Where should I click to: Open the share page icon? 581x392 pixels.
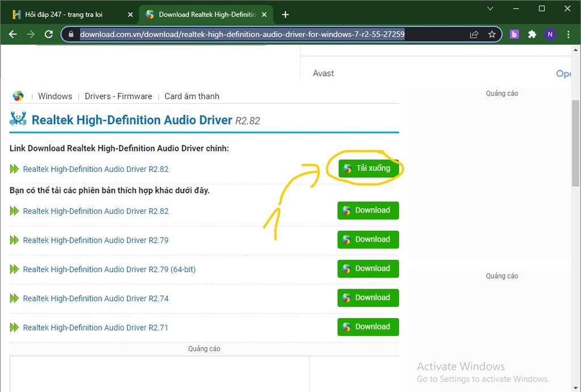tap(474, 35)
